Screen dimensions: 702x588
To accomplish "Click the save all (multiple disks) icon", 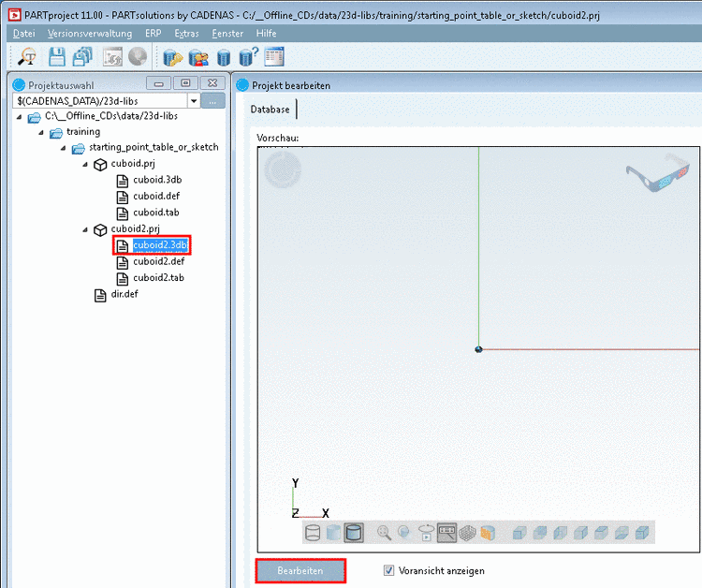I will point(82,57).
